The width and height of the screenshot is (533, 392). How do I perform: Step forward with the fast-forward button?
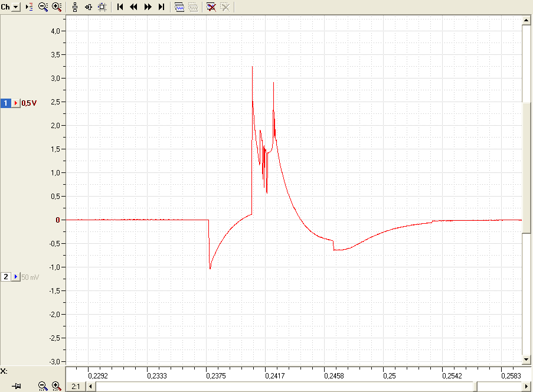[x=148, y=7]
